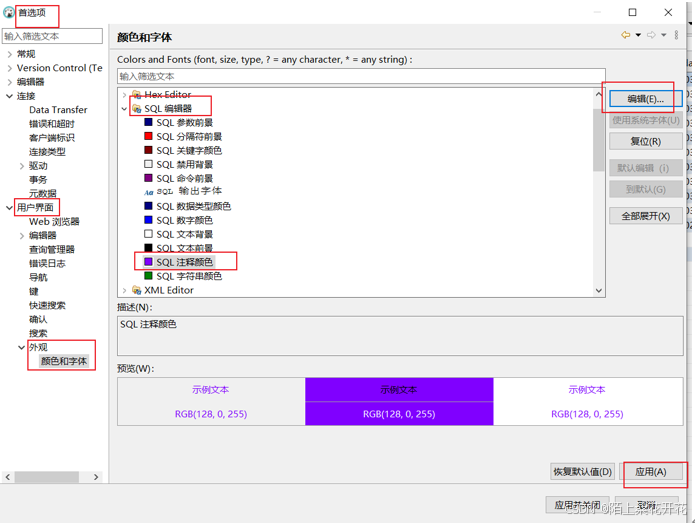Expand the top-level 编辑器 preferences node

point(10,82)
